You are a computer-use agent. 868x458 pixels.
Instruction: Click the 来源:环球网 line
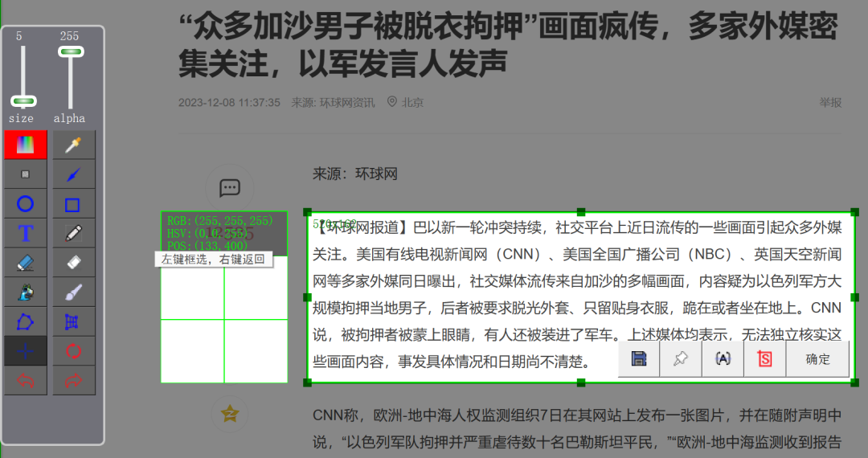[x=355, y=174]
